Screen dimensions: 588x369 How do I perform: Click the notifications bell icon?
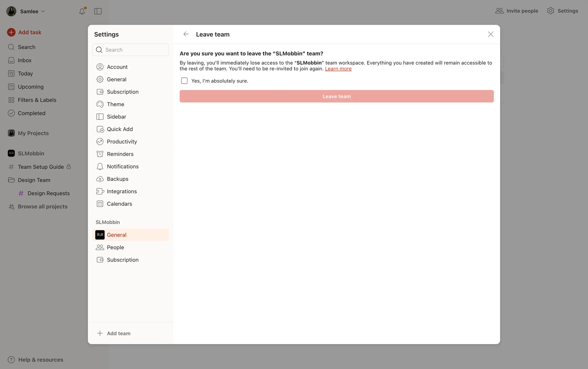[x=82, y=11]
